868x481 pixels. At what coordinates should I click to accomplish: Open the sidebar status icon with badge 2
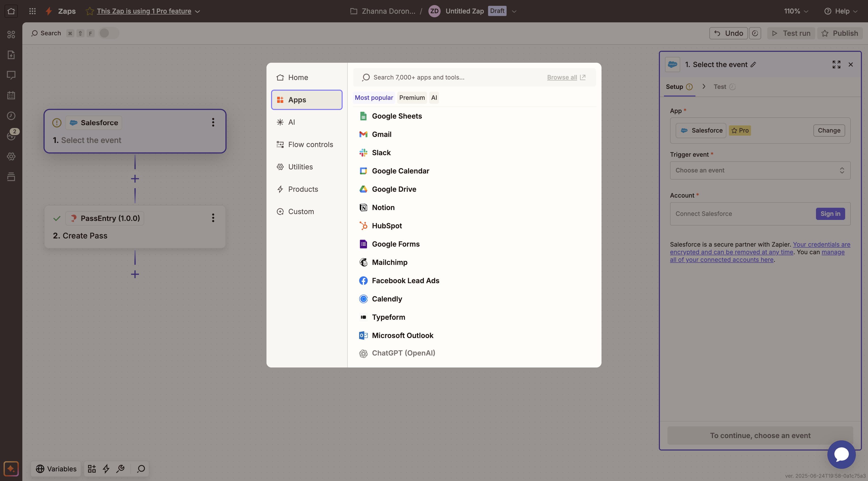pyautogui.click(x=11, y=136)
